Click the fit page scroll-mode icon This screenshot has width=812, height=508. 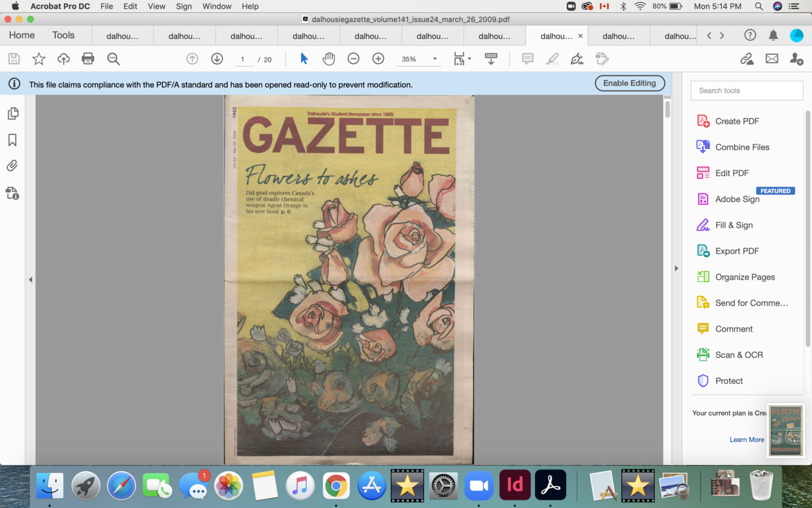[459, 58]
